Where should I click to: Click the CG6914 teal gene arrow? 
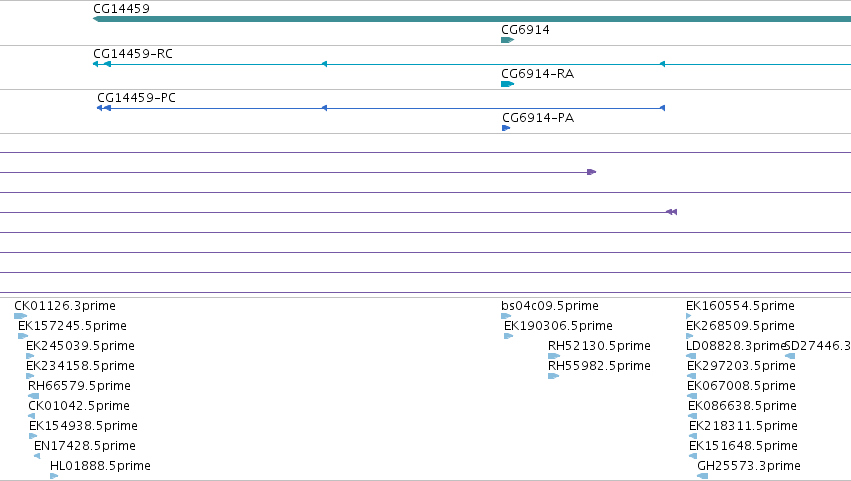(x=507, y=40)
